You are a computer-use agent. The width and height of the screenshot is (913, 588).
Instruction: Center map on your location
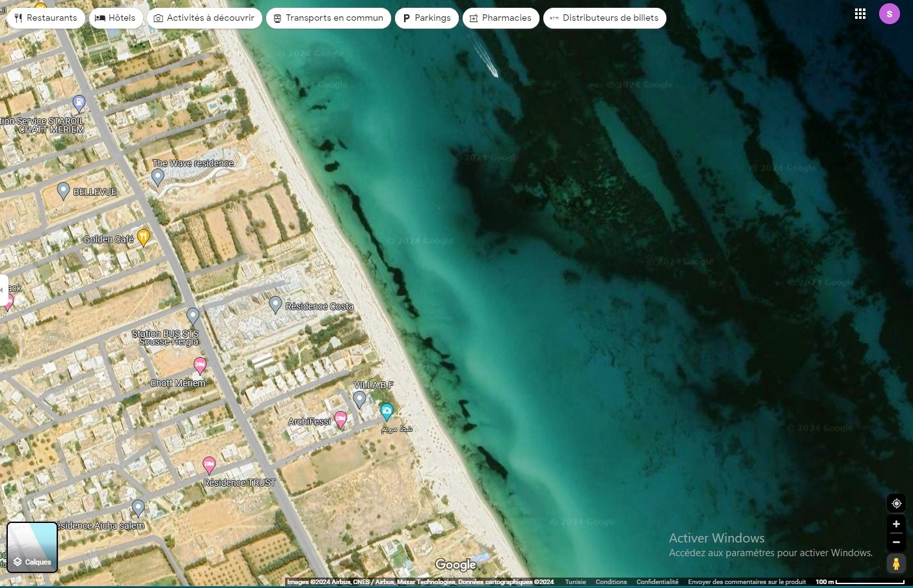click(896, 503)
